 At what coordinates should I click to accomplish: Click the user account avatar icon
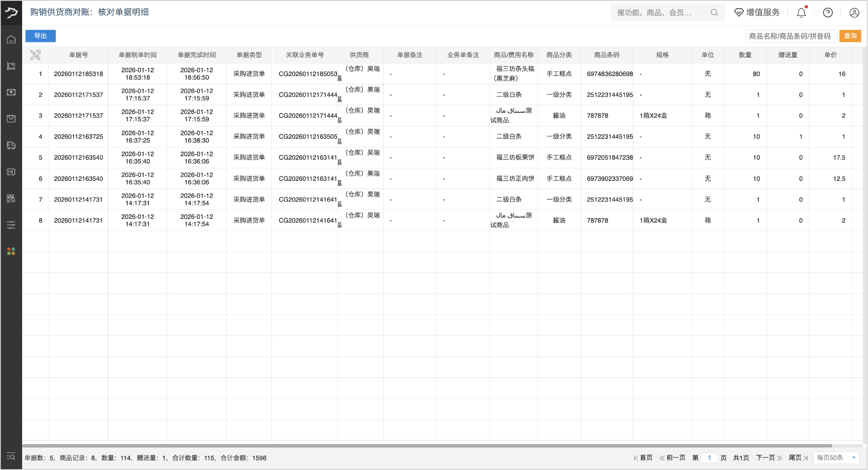pyautogui.click(x=854, y=13)
